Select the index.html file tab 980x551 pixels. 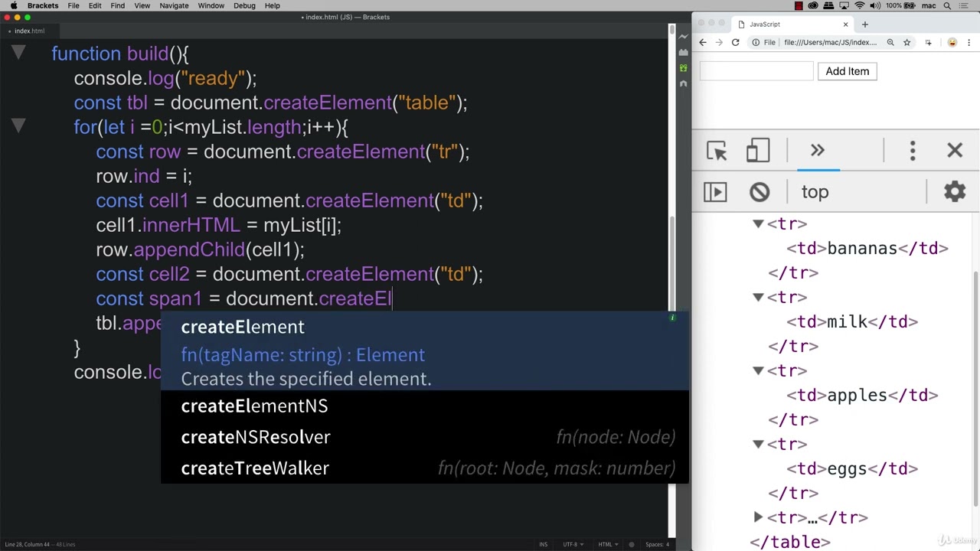pos(29,31)
